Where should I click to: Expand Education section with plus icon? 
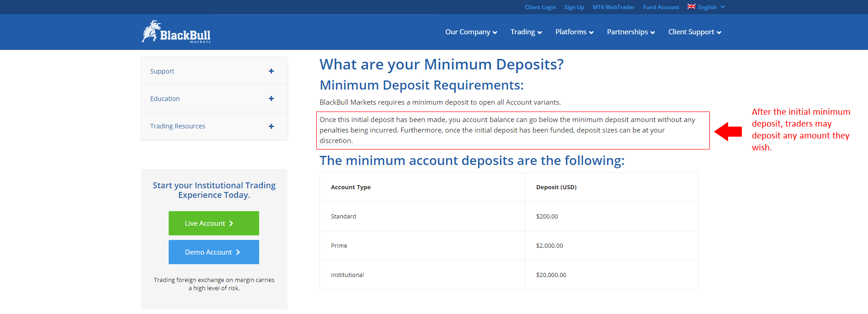271,99
